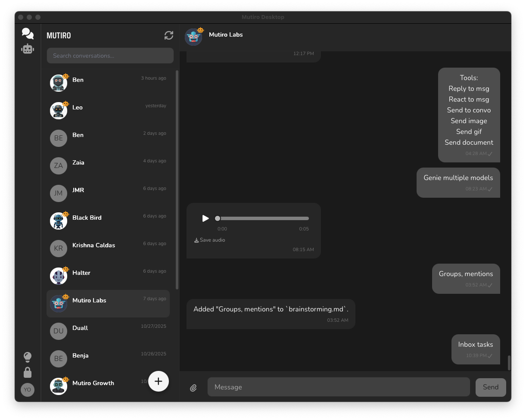
Task: Select the Black Bird conversation
Action: pyautogui.click(x=108, y=221)
